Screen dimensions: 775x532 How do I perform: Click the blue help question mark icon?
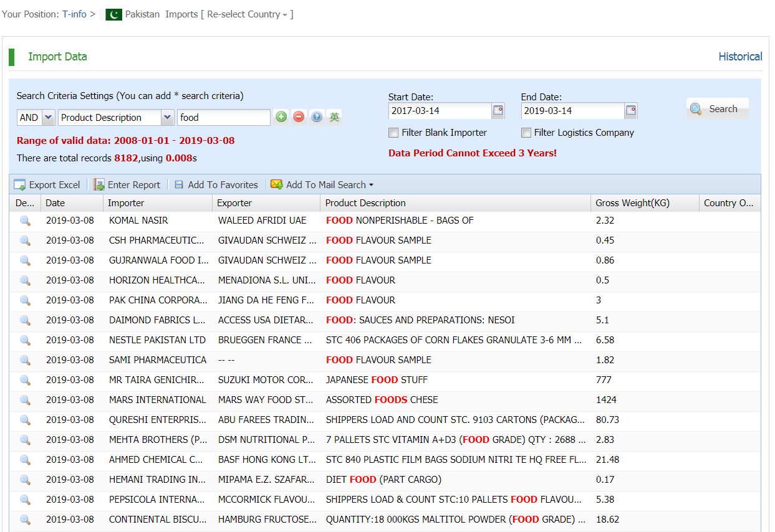(317, 117)
